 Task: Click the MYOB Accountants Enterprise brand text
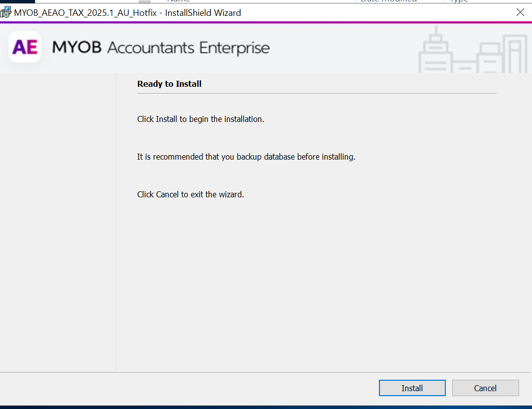pyautogui.click(x=161, y=48)
